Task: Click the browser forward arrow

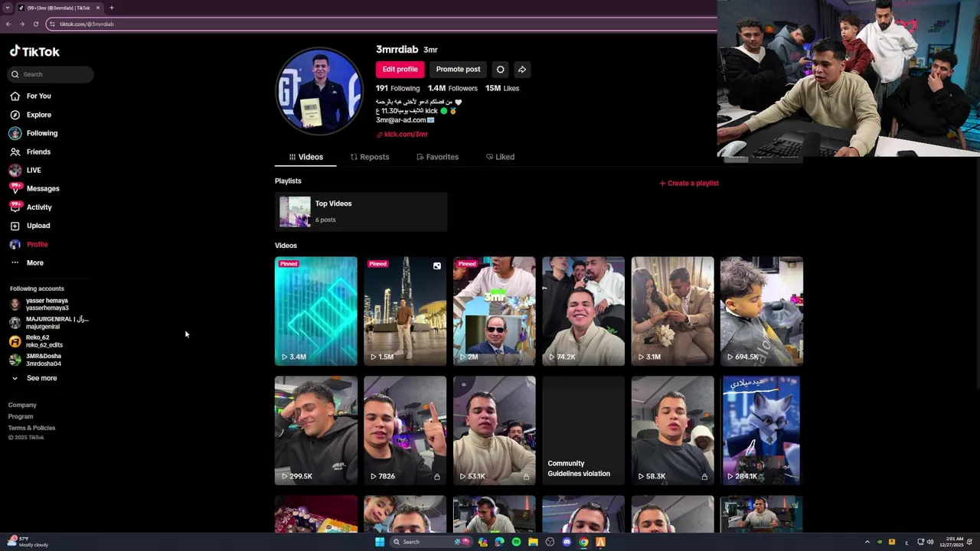Action: tap(21, 24)
